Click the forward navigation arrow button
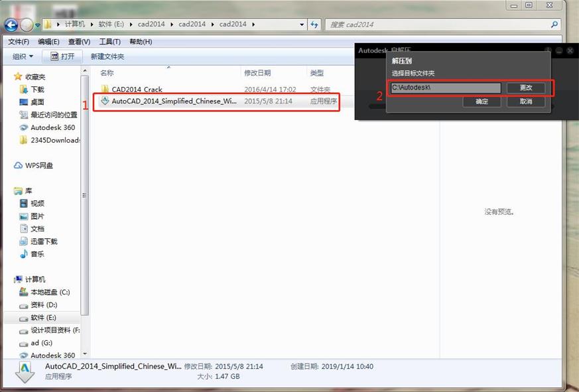 (x=27, y=25)
